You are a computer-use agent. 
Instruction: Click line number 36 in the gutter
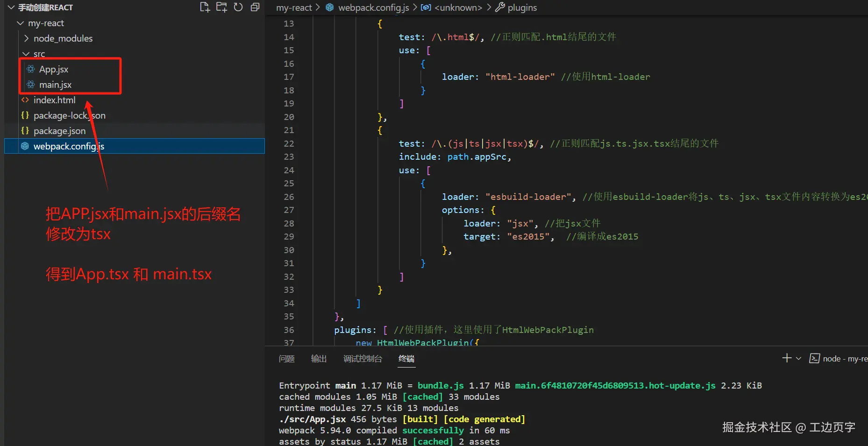tap(289, 330)
